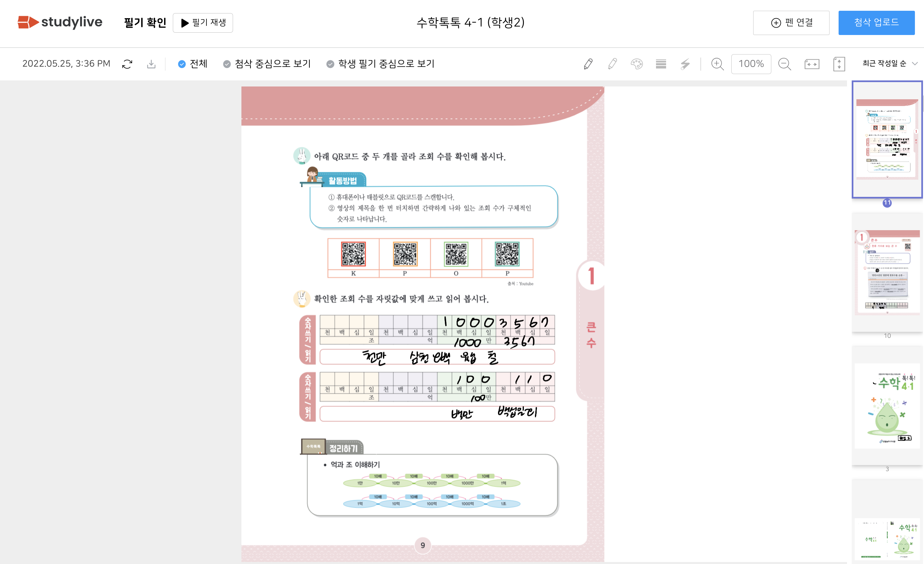Viewport: 924px width, 564px height.
Task: Download the page with the download icon
Action: (x=151, y=64)
